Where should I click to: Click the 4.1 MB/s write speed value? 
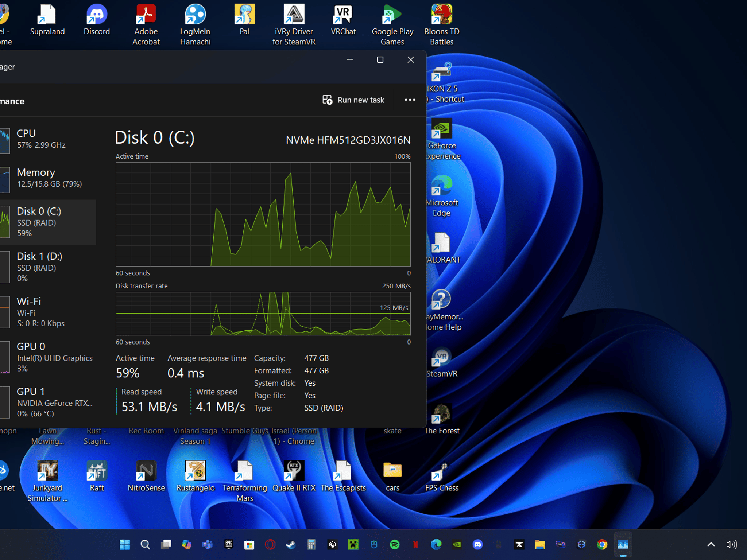click(x=220, y=407)
